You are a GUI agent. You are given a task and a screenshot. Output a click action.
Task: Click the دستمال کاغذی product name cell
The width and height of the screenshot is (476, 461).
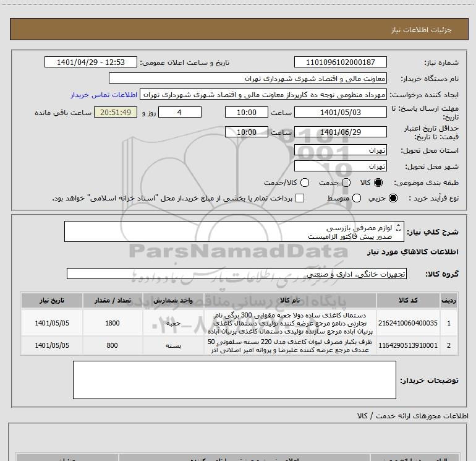point(290,323)
